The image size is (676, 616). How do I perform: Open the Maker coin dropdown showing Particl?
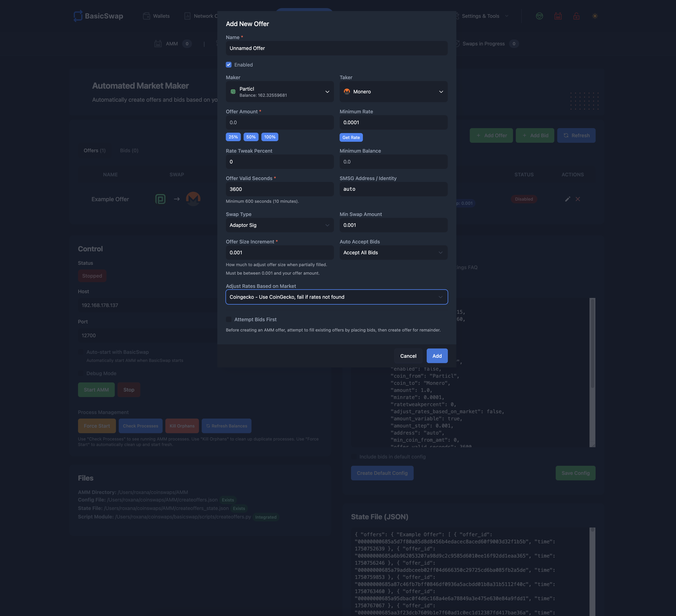pos(280,92)
